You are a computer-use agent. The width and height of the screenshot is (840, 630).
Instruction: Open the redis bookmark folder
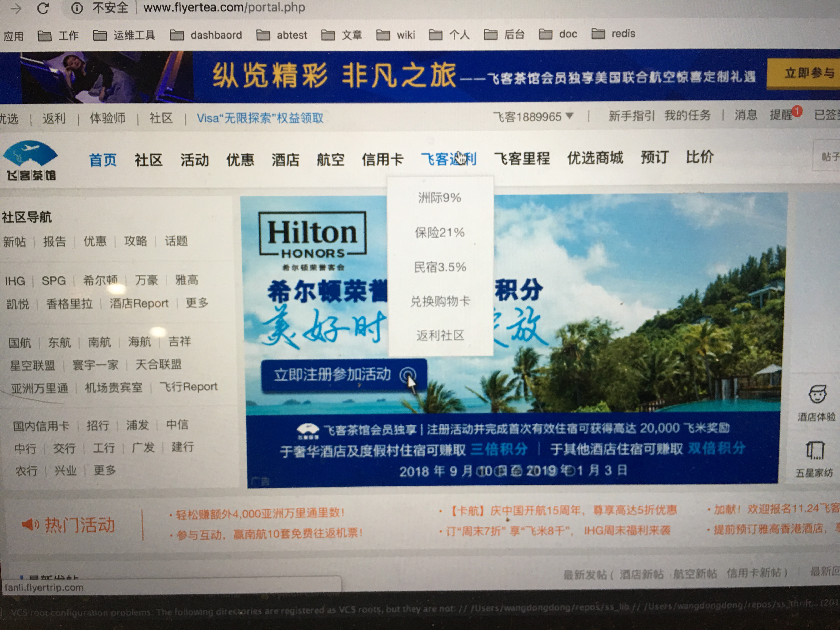tap(613, 34)
